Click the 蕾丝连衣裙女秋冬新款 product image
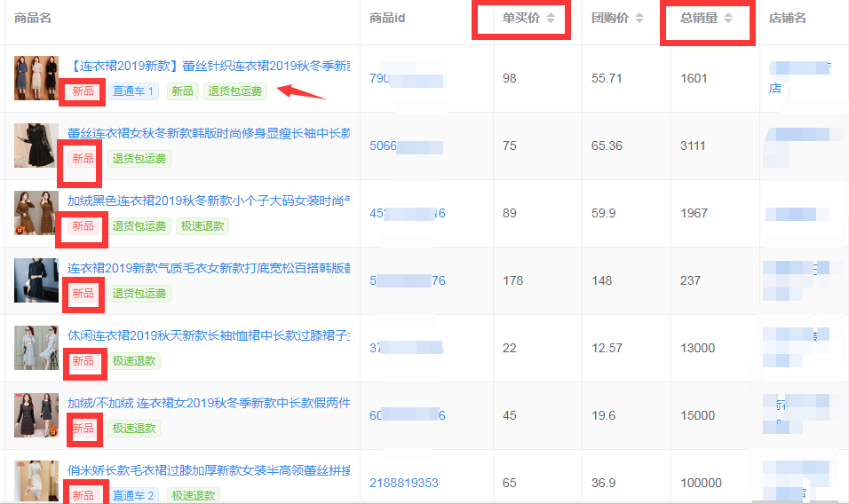This screenshot has height=504, width=849. [36, 146]
